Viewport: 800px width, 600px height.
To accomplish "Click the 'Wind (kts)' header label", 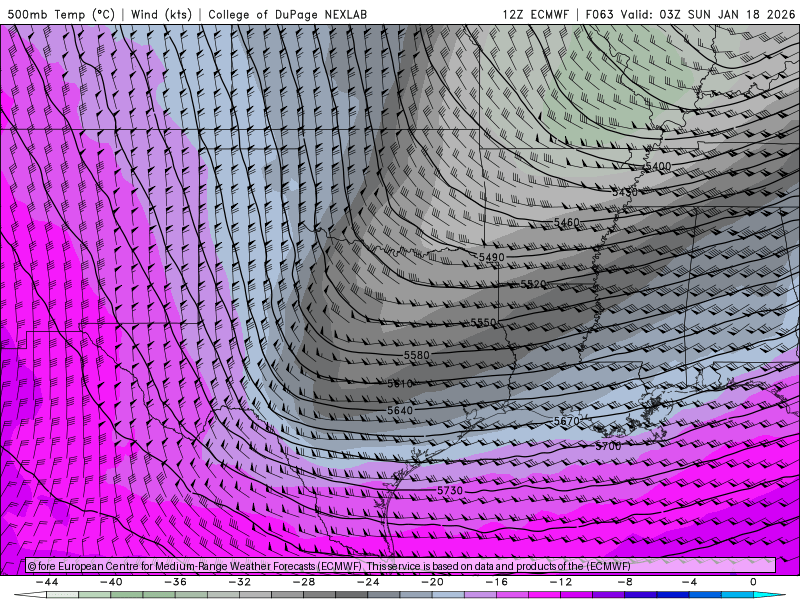I will tap(161, 14).
